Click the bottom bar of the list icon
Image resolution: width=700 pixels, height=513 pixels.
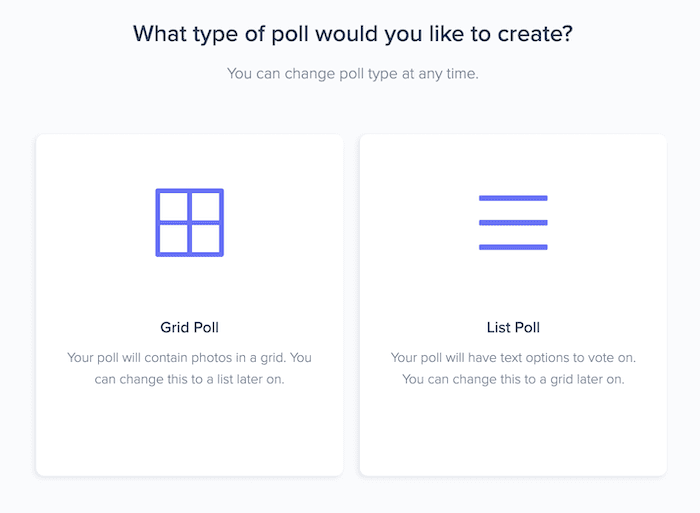coord(513,247)
